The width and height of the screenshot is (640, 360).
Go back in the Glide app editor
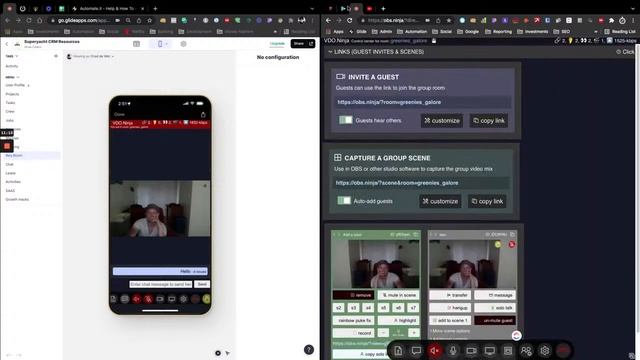(x=7, y=44)
